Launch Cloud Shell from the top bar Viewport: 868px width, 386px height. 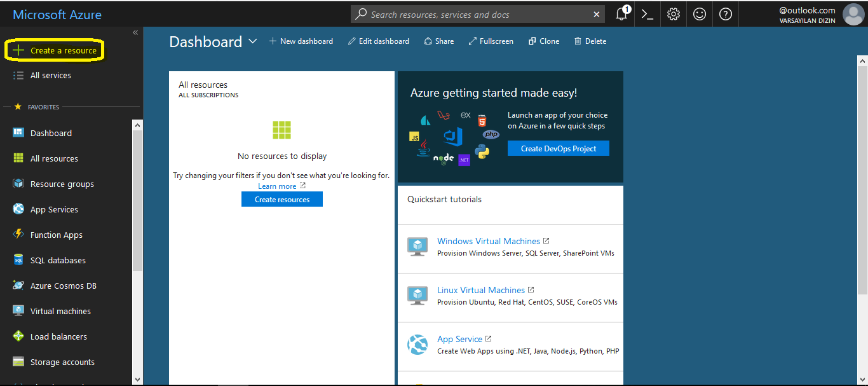648,14
